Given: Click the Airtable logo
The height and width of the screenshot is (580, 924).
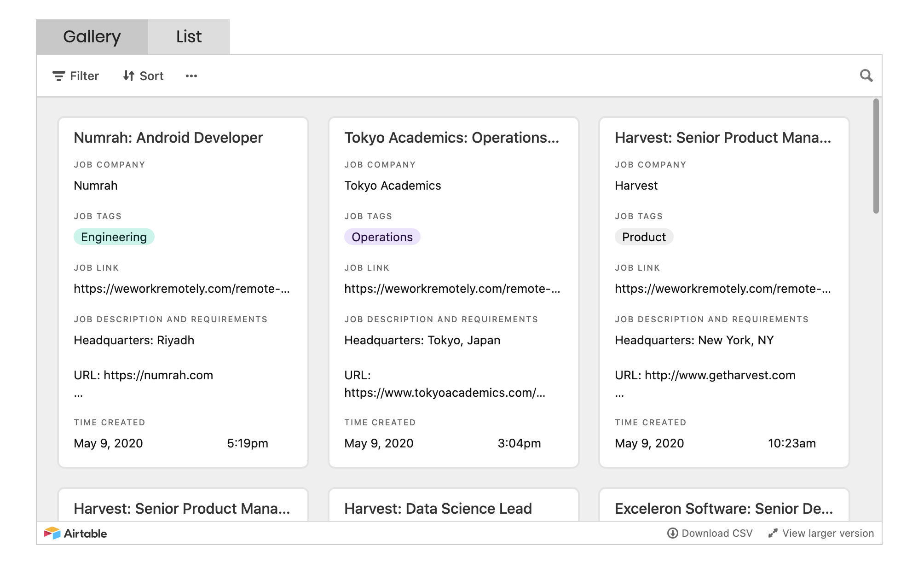Looking at the screenshot, I should click(76, 533).
